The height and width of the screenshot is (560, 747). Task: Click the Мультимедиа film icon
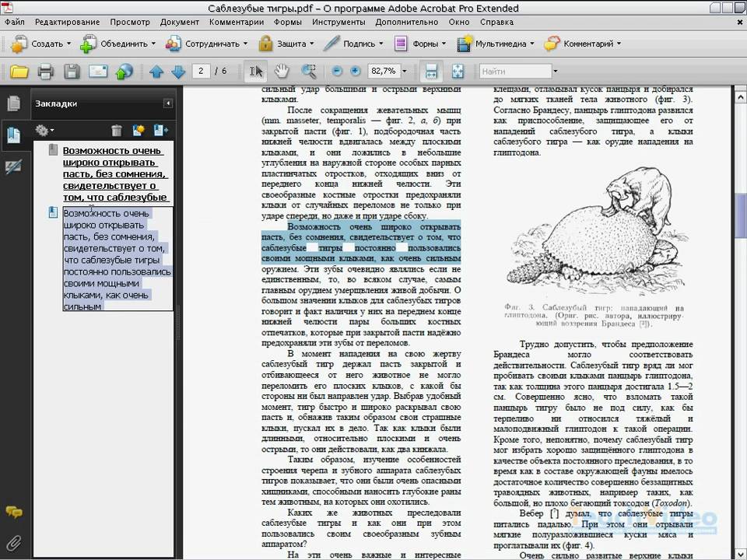click(x=465, y=44)
